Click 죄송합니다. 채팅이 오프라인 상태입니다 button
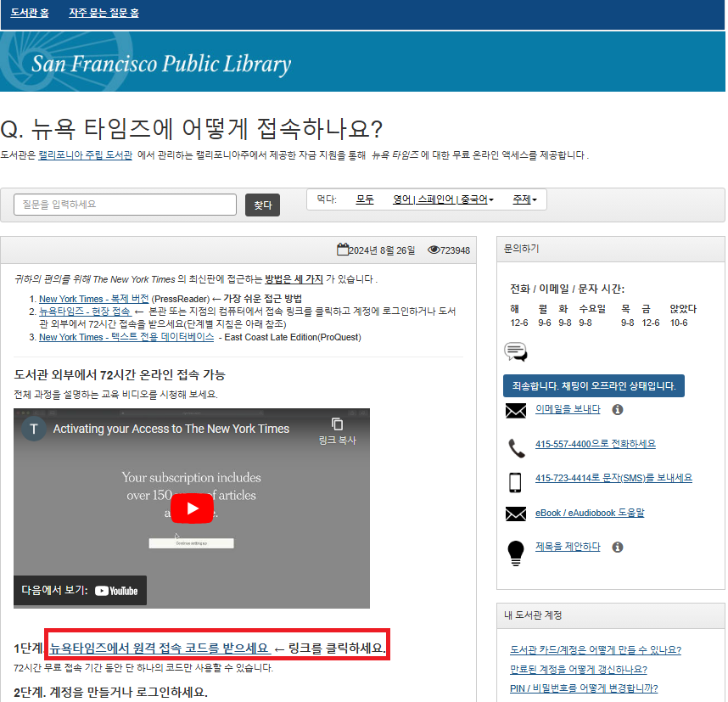The height and width of the screenshot is (702, 728). click(594, 386)
